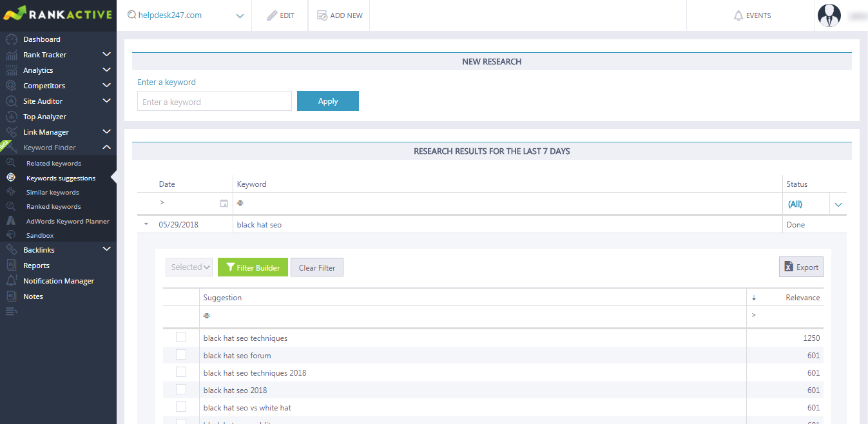Click the RankActive logo
The width and height of the screenshot is (868, 424).
pos(57,13)
